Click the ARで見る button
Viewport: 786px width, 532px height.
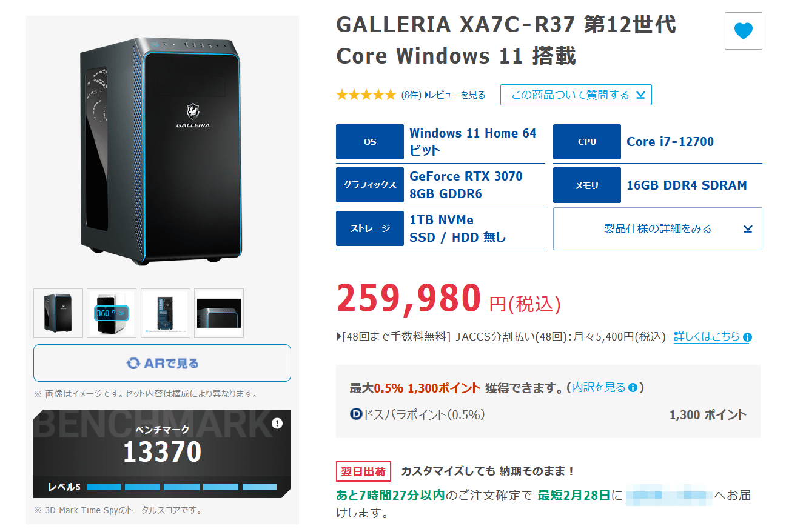162,363
